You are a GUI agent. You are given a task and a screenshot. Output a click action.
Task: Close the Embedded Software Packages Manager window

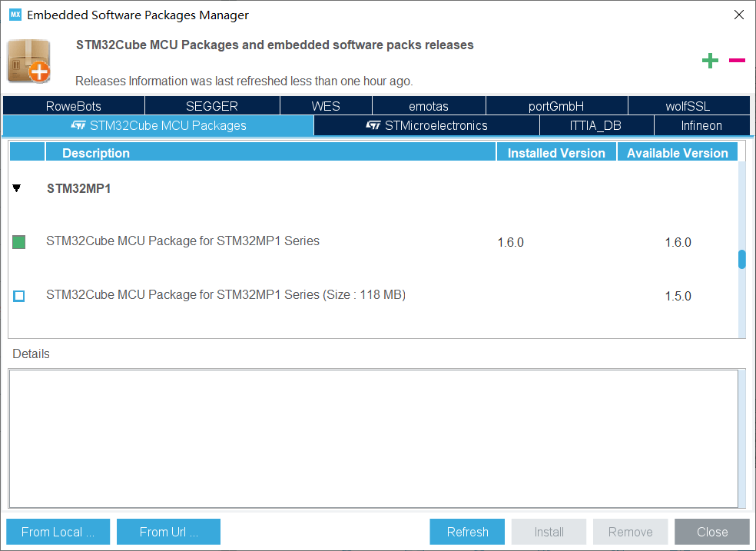pos(738,15)
